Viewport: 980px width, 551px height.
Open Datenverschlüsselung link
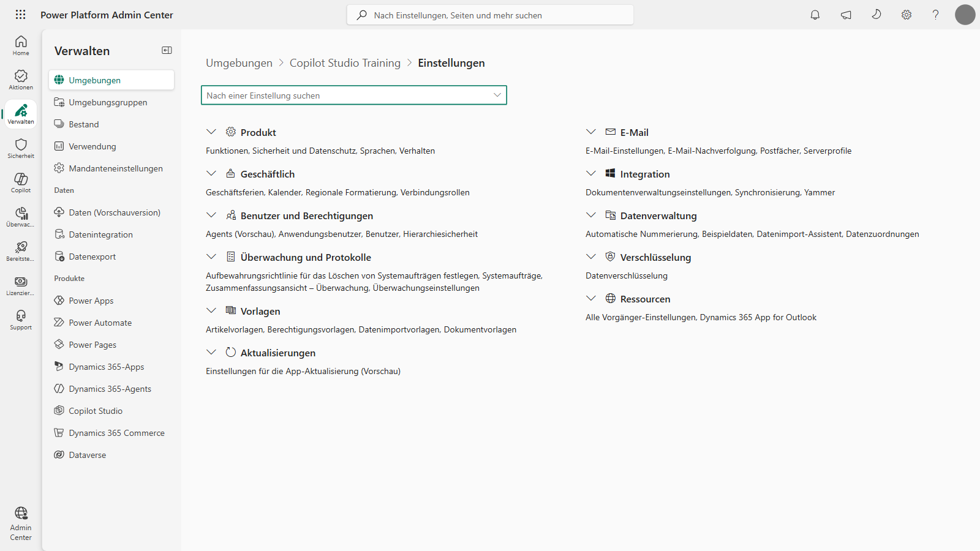coord(627,275)
